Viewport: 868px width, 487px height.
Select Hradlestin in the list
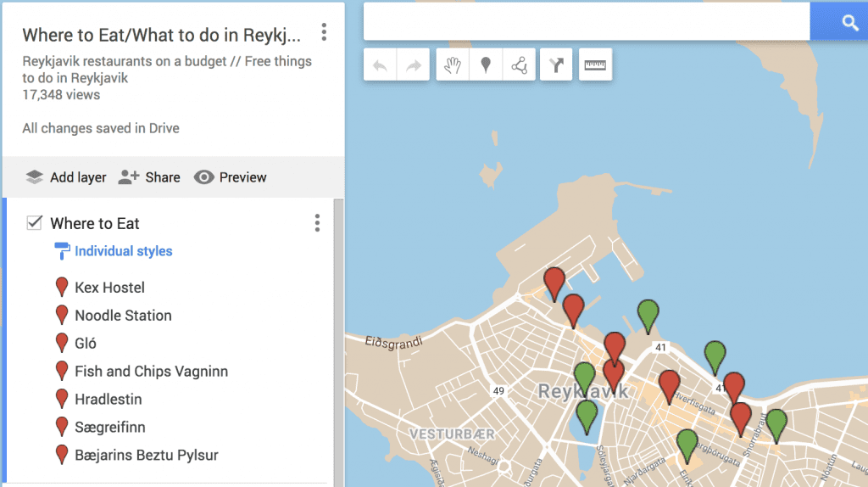click(x=108, y=399)
